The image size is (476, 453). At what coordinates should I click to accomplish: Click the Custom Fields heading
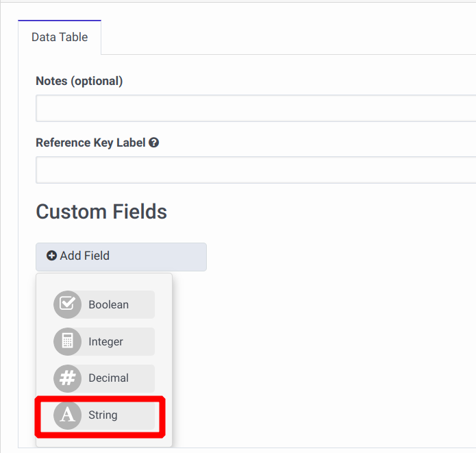tap(101, 212)
